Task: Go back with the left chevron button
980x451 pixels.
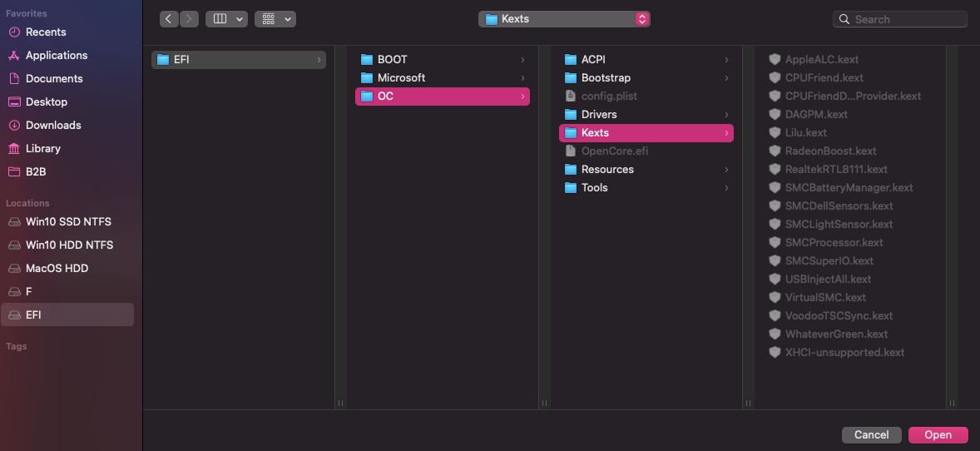Action: [169, 19]
